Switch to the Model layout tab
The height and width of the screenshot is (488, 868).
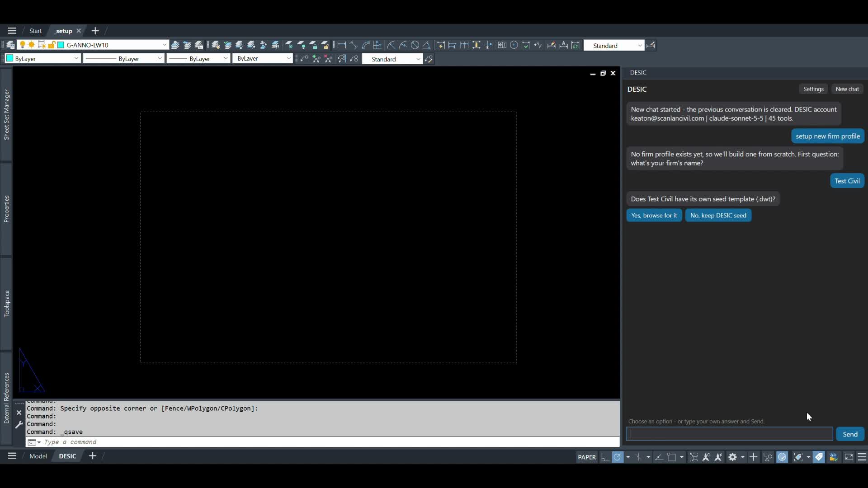tap(38, 456)
